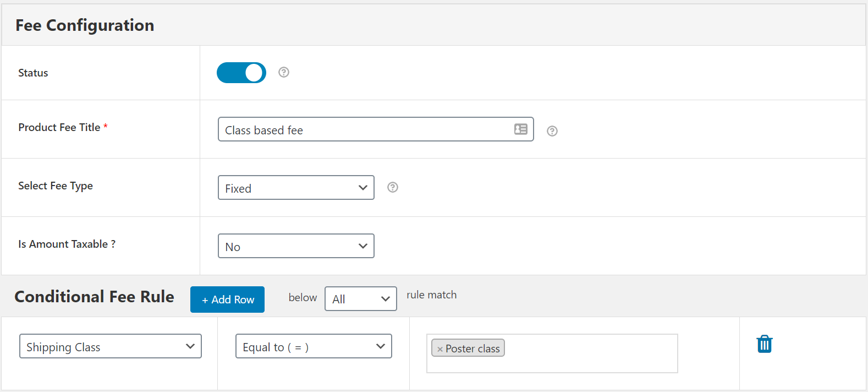868x392 pixels.
Task: Click help icon next to Product Fee Title
Action: point(552,131)
